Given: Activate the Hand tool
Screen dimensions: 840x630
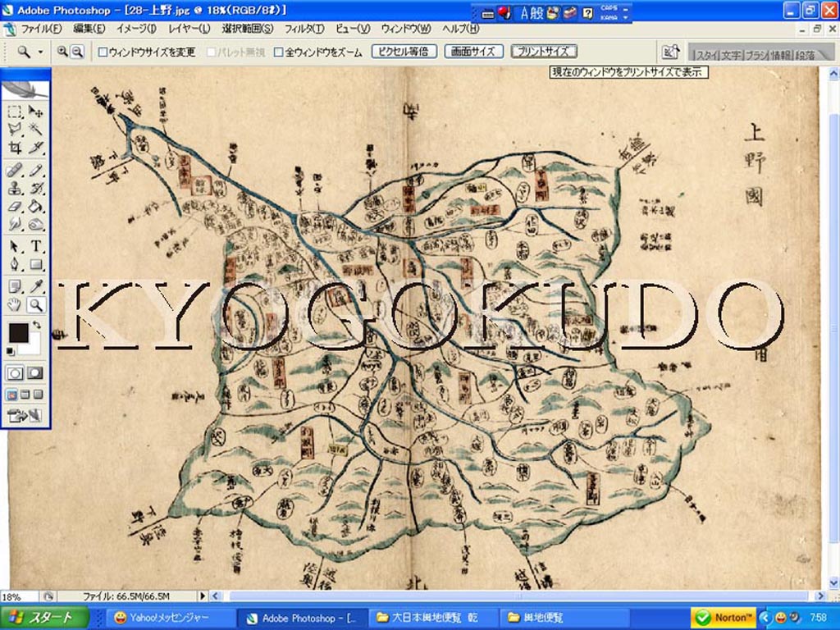Looking at the screenshot, I should [x=15, y=305].
